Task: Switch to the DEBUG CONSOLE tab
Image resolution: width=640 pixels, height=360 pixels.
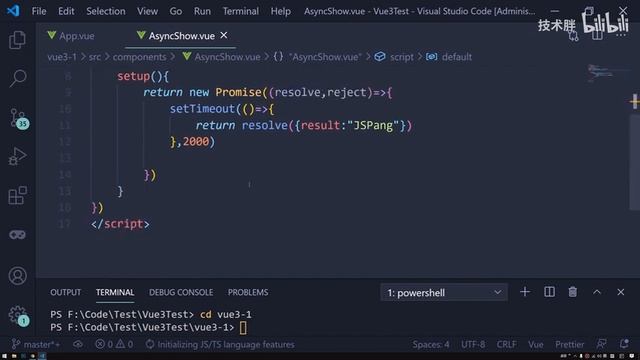Action: 181,292
